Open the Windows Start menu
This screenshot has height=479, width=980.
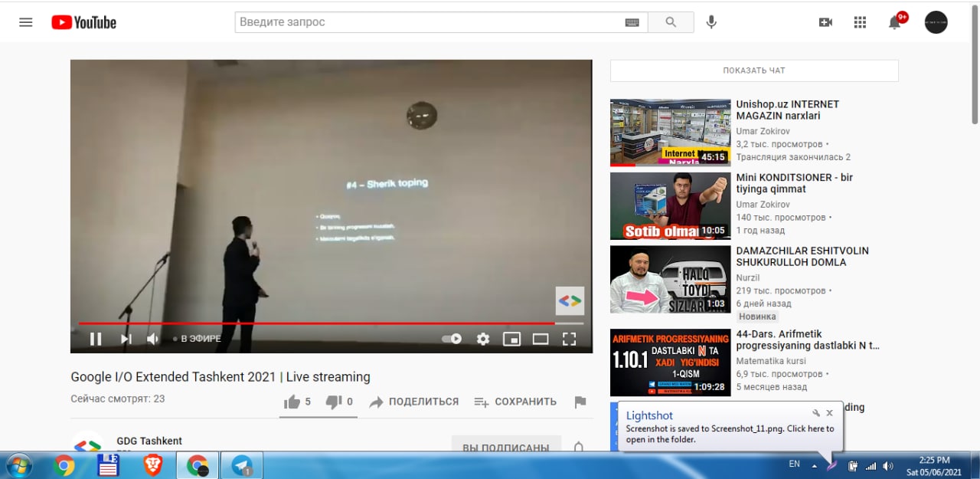(18, 465)
